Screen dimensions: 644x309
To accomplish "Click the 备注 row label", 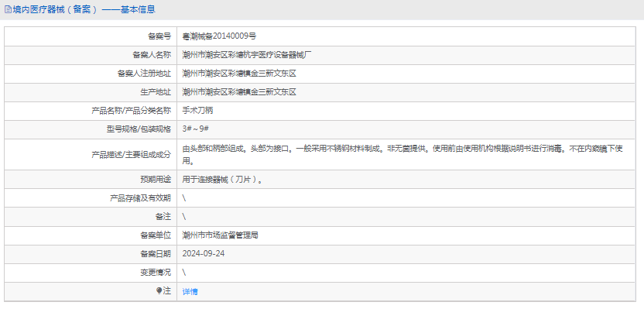I will point(163,217).
